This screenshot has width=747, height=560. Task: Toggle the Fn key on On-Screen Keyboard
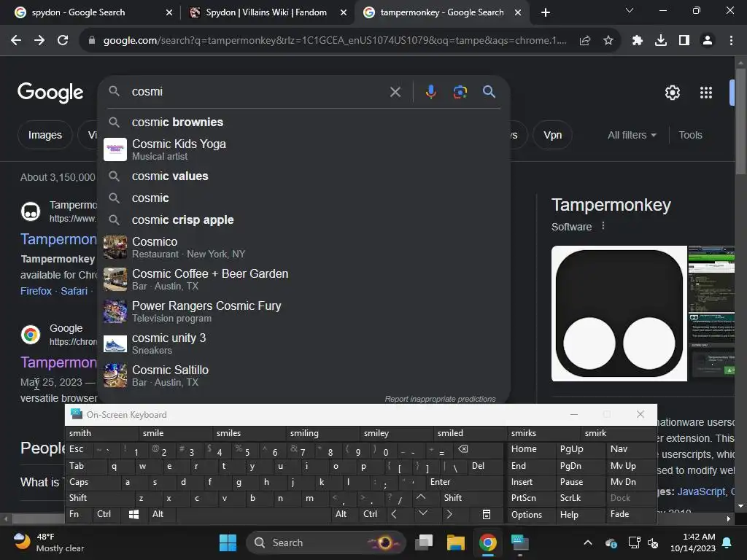78,514
